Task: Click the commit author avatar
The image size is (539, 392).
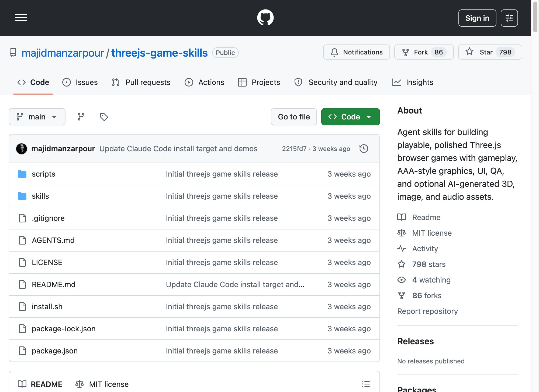Action: click(x=22, y=149)
